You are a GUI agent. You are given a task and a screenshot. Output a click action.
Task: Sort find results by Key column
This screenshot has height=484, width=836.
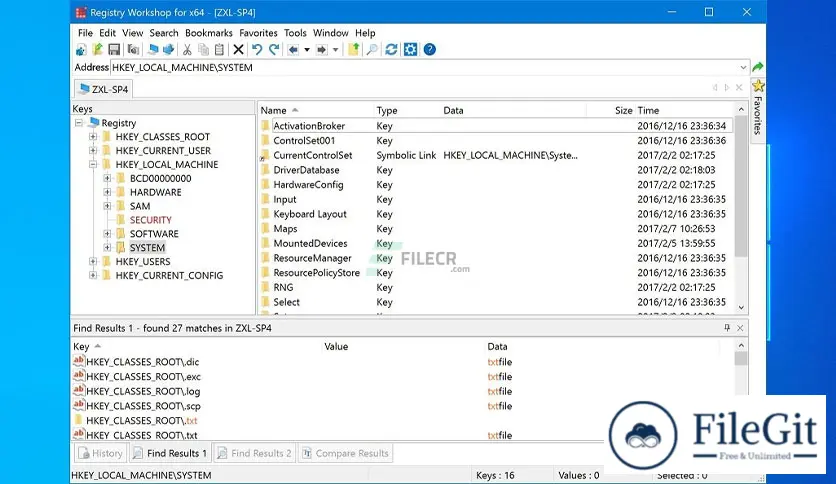click(x=196, y=346)
